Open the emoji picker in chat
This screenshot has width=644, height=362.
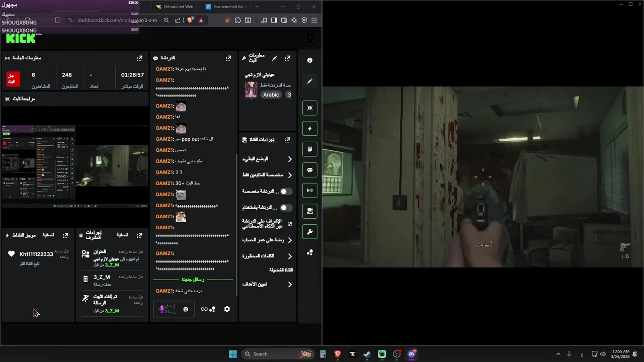[186, 309]
